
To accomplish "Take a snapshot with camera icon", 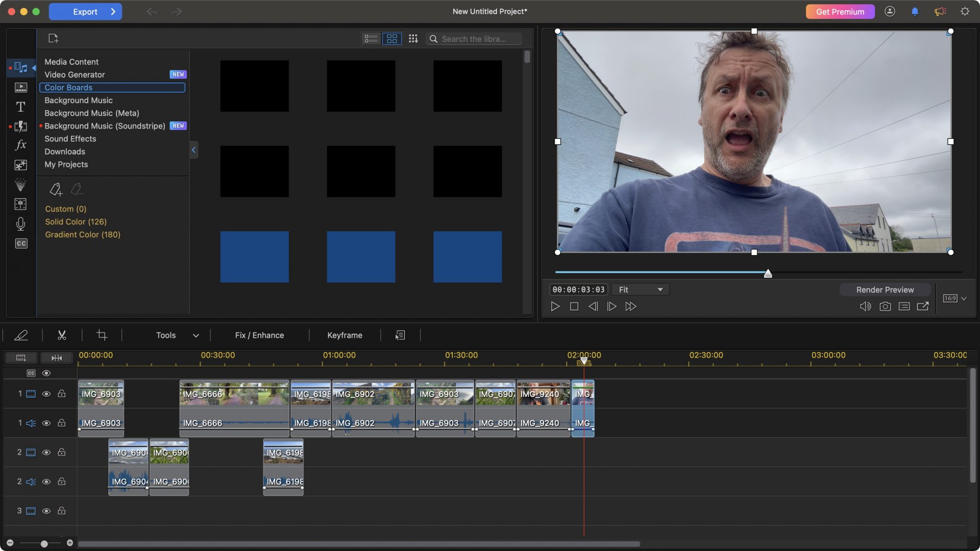I will 885,307.
